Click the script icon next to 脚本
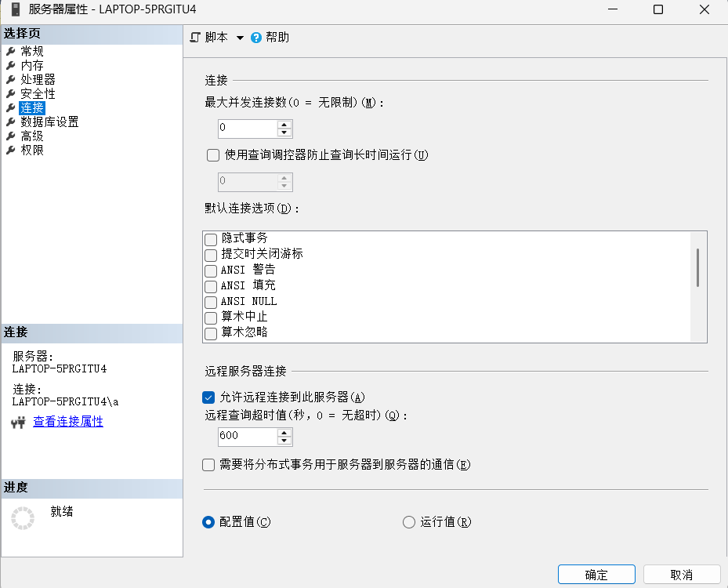Screen dimensions: 728x588 click(195, 38)
